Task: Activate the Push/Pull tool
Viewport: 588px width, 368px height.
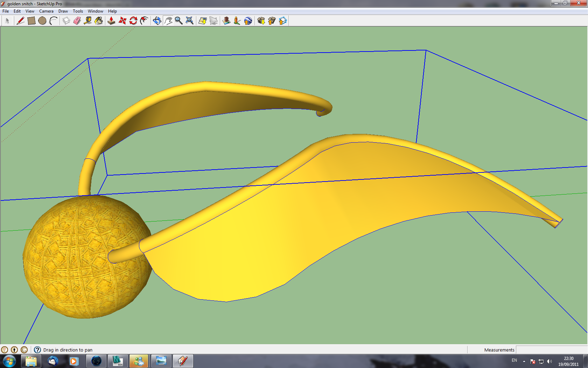Action: 111,21
